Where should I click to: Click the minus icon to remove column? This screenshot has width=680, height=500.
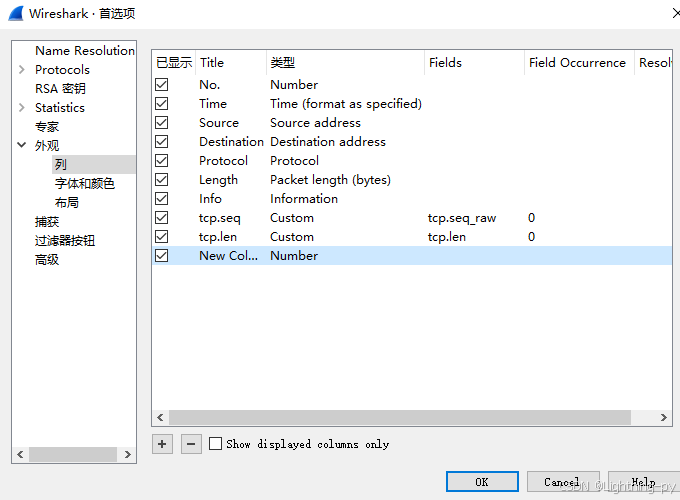(191, 444)
